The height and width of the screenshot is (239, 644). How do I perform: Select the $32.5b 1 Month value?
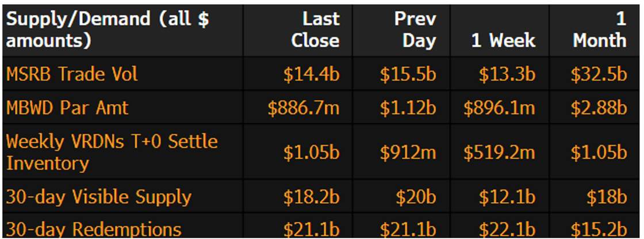coord(599,74)
